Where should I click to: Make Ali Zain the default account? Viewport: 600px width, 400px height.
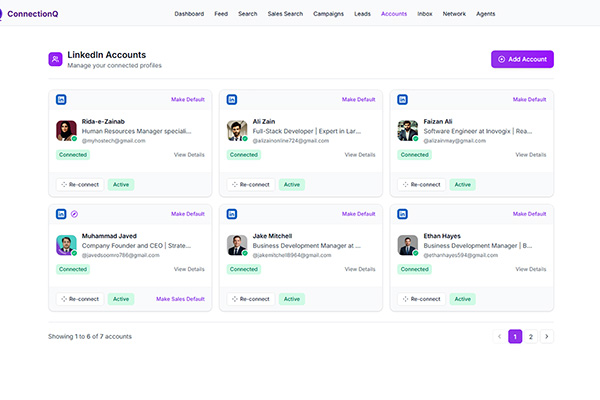[359, 100]
